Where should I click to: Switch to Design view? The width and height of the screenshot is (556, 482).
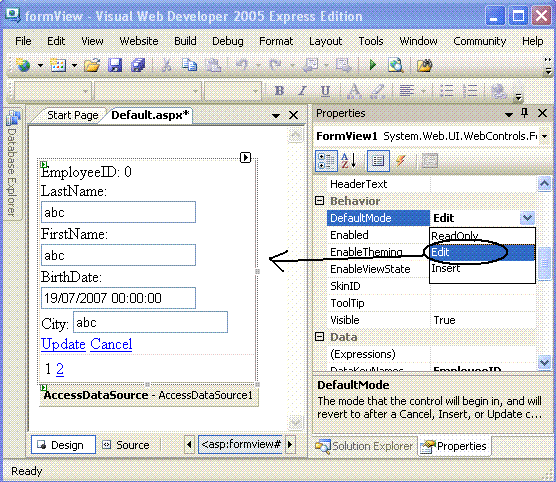(63, 445)
